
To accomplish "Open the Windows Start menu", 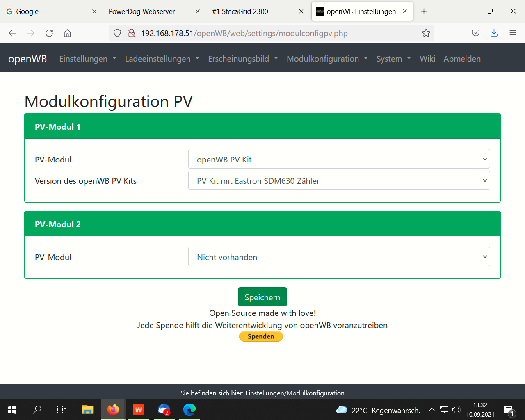I will pyautogui.click(x=12, y=410).
